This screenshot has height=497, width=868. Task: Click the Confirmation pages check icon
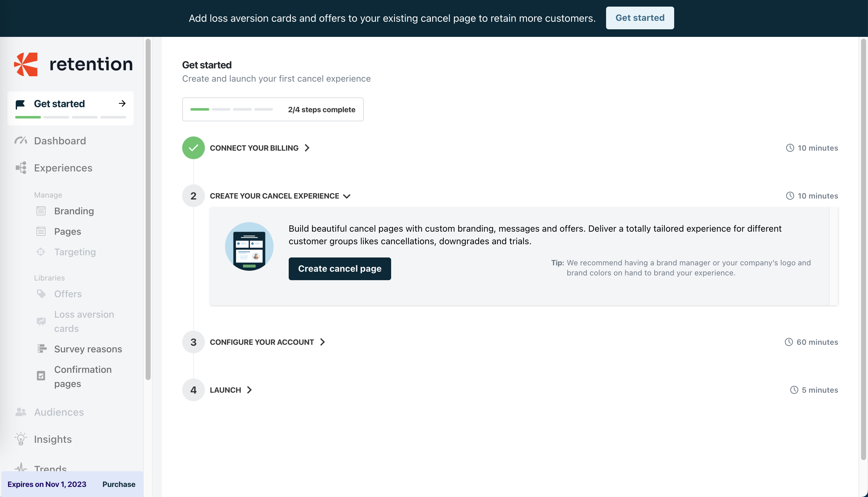(41, 376)
